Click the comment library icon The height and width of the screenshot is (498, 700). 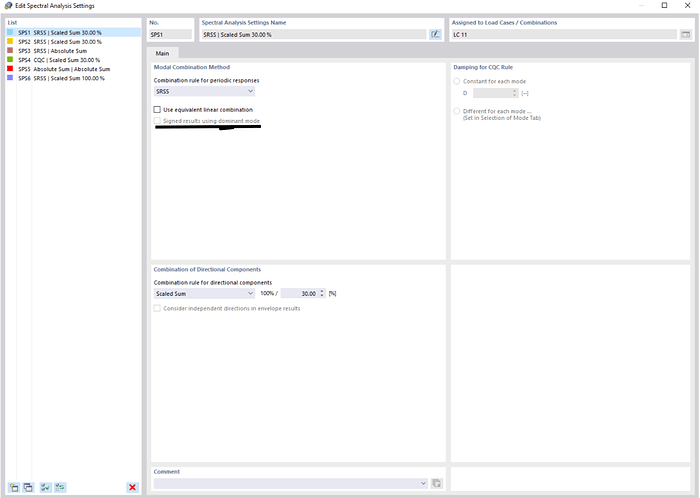point(436,483)
